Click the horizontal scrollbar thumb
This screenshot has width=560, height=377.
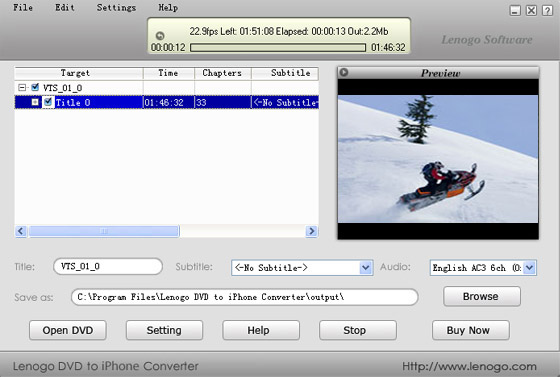point(104,231)
